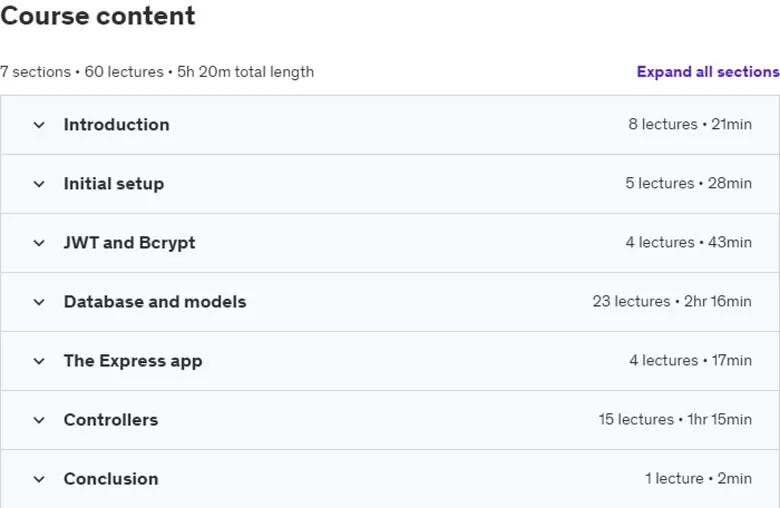The width and height of the screenshot is (780, 508).
Task: Open the Conclusion section heading
Action: click(111, 479)
